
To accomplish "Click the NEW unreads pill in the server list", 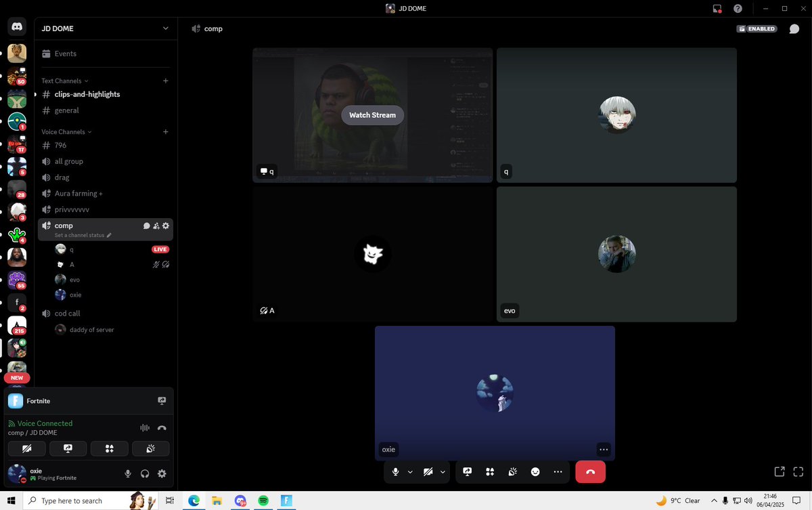I will (x=17, y=378).
